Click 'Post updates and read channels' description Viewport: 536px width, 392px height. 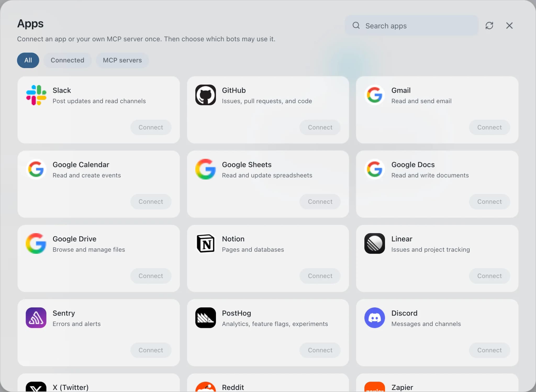(x=99, y=101)
